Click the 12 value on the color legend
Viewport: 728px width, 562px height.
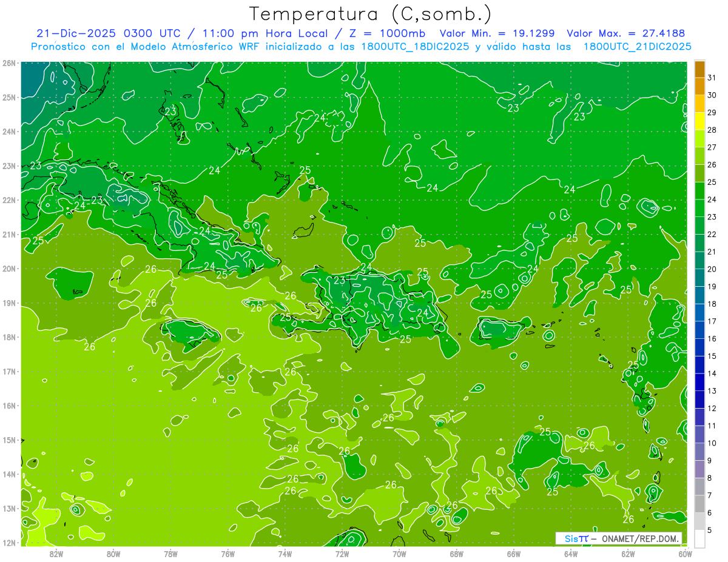pos(712,408)
